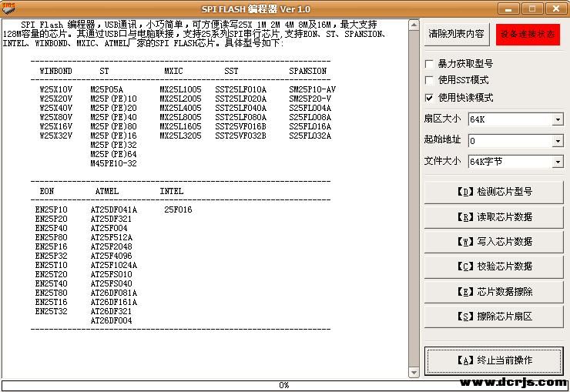Maximize the SPI FLASH window
Viewport: 570px width, 392px height.
(532, 8)
